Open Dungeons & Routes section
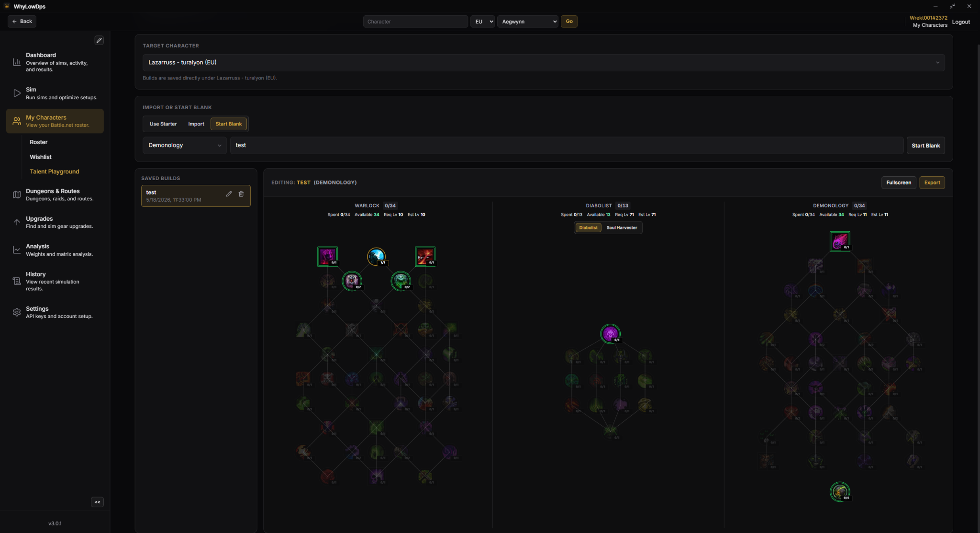The width and height of the screenshot is (980, 533). (55, 194)
